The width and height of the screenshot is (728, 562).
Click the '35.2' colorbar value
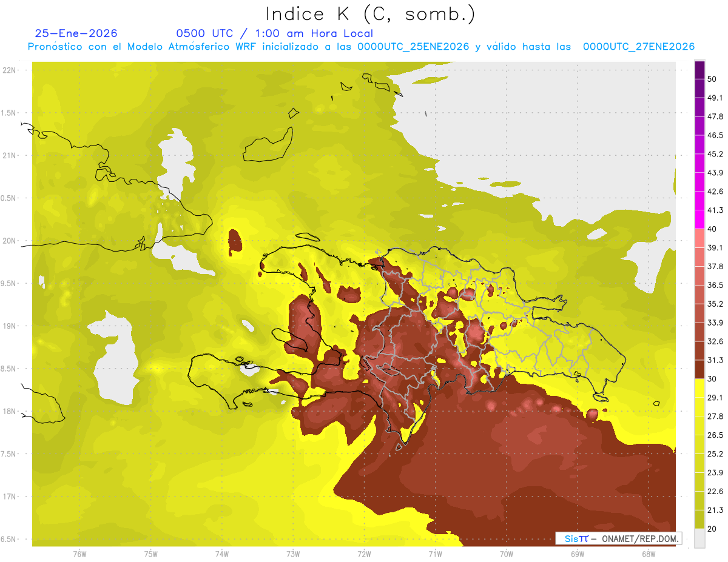(x=715, y=304)
